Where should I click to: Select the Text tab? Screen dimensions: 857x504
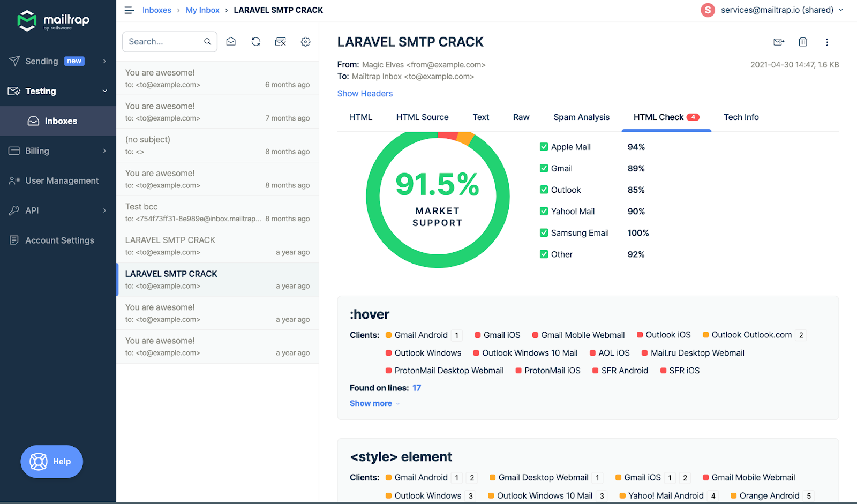coord(480,117)
